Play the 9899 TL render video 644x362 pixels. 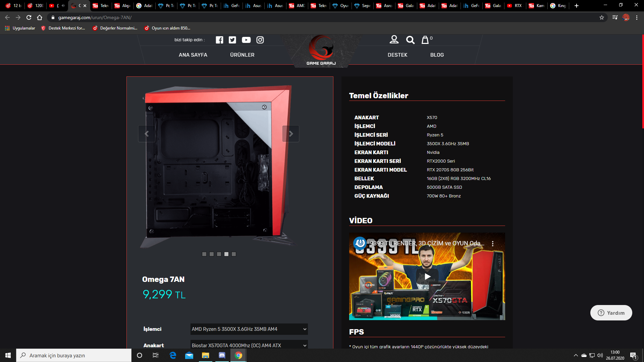tap(427, 277)
